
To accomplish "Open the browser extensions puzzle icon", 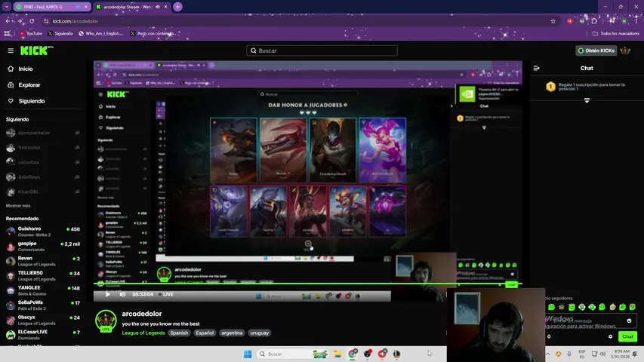I will click(594, 21).
